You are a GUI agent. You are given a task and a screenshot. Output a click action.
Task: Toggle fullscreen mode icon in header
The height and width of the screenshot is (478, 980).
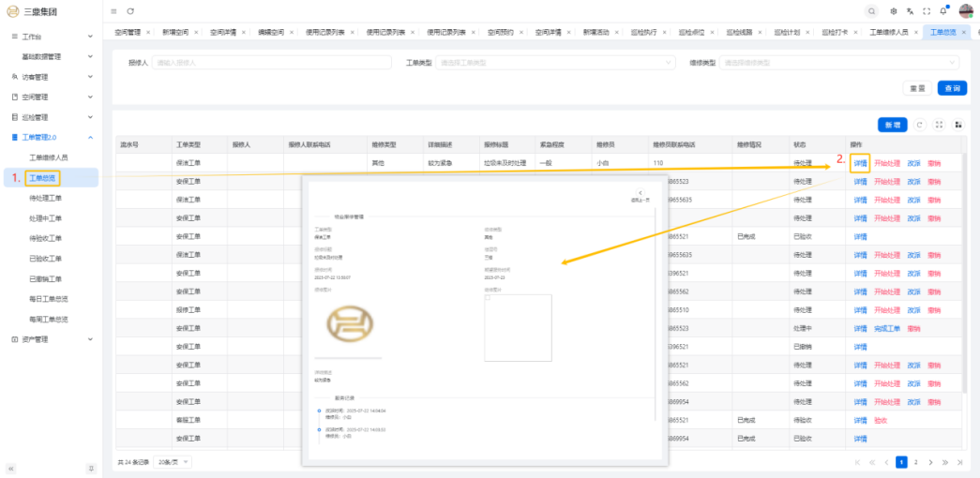tap(927, 10)
